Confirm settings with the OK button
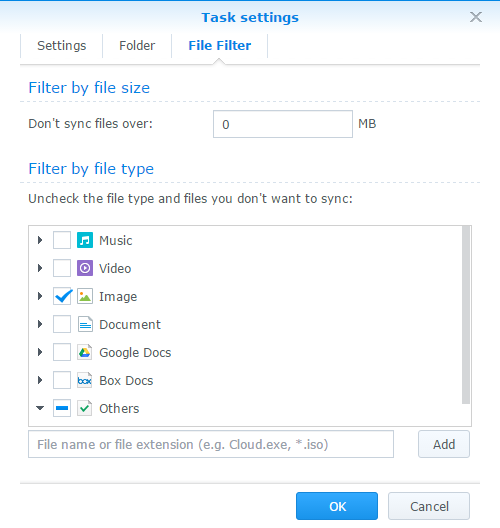The image size is (500, 528). point(337,506)
